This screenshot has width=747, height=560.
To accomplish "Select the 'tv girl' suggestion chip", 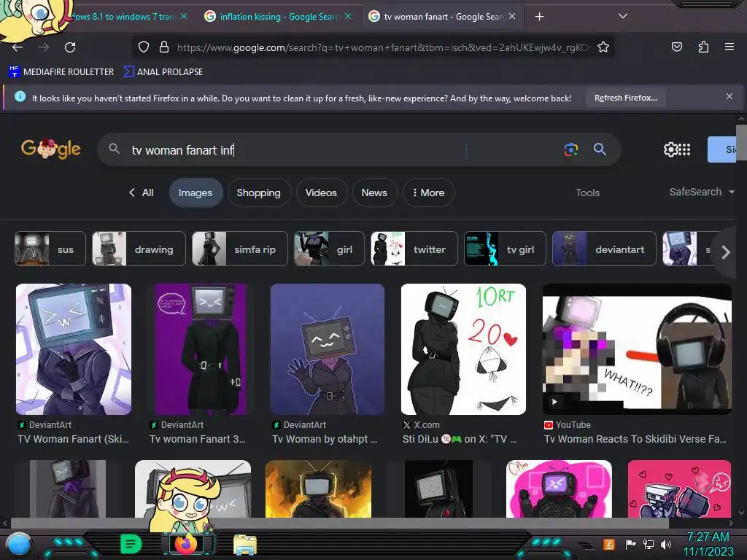I will point(505,249).
